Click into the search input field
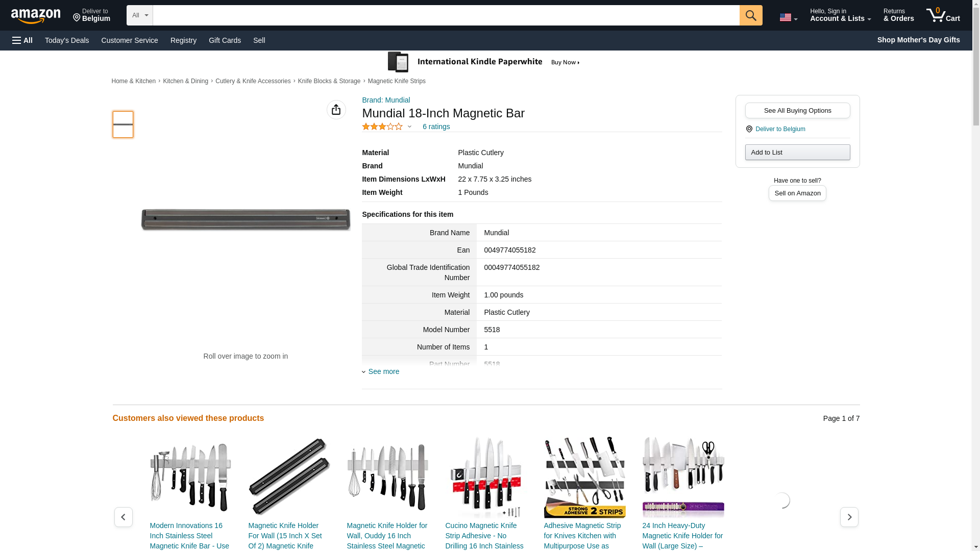 point(446,15)
